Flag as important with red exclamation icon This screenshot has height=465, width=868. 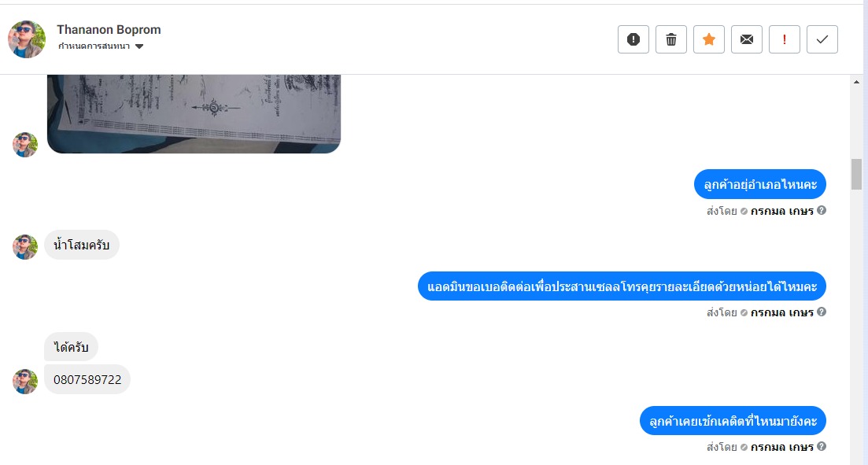point(784,39)
